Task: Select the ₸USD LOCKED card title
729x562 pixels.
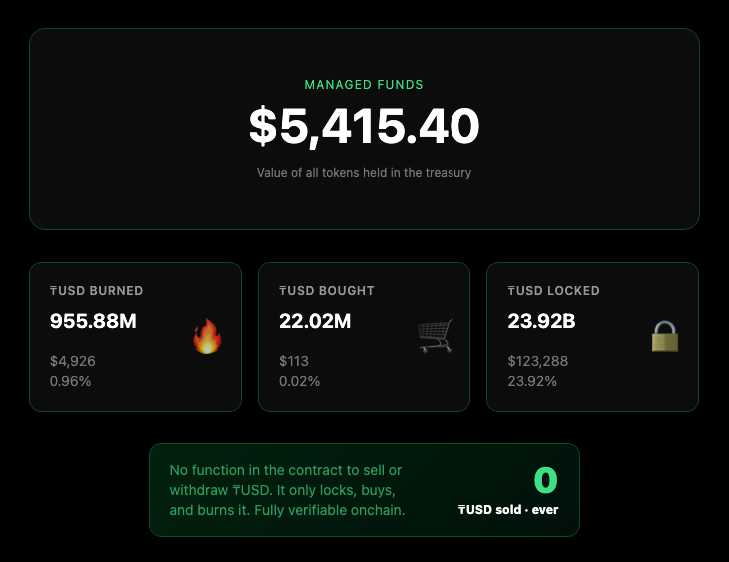Action: click(x=554, y=291)
